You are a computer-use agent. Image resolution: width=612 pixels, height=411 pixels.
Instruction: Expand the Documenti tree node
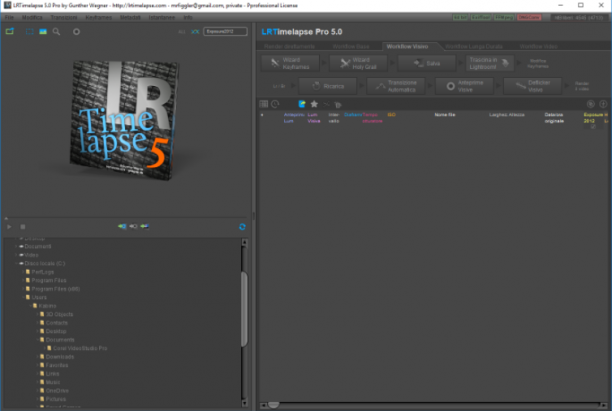(16, 246)
